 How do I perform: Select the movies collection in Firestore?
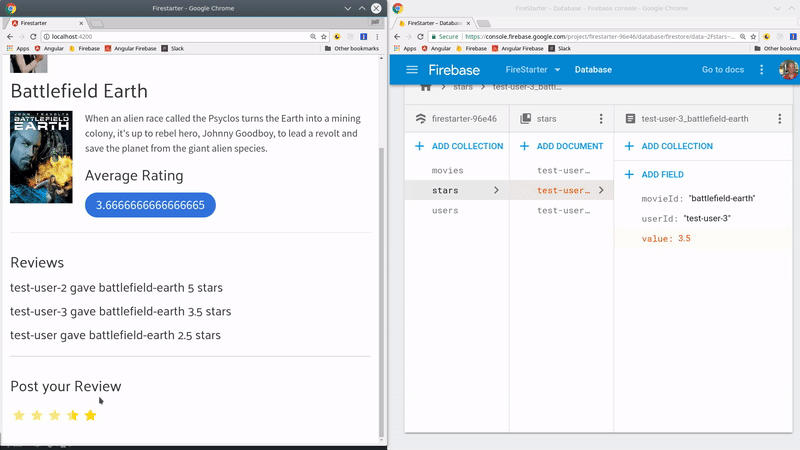pos(447,171)
